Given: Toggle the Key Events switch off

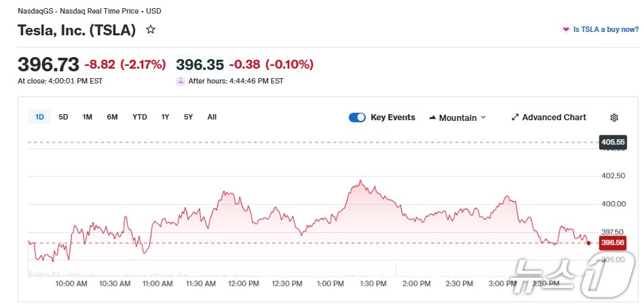Looking at the screenshot, I should [x=357, y=118].
